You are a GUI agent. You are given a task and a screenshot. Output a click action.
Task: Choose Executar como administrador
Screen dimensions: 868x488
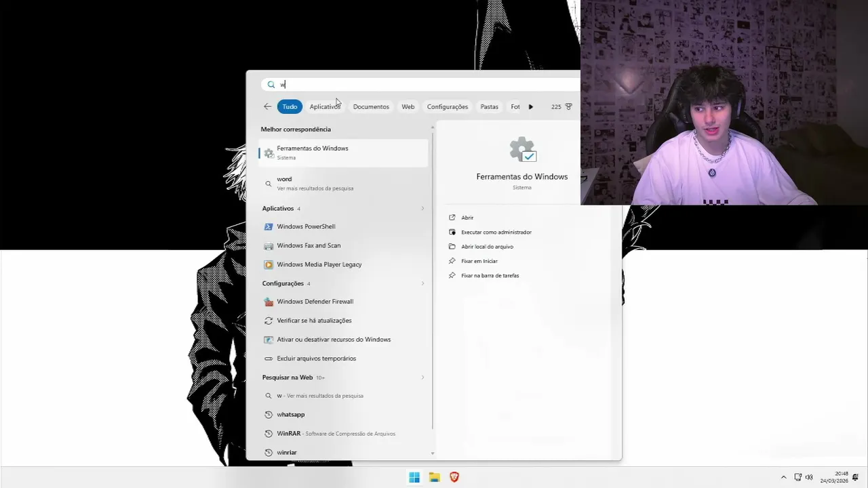click(496, 232)
